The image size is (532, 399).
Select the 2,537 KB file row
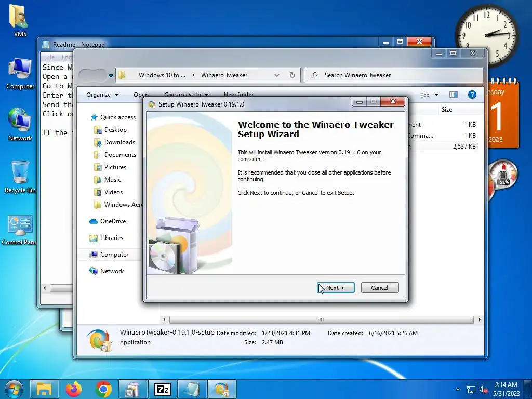pos(442,147)
